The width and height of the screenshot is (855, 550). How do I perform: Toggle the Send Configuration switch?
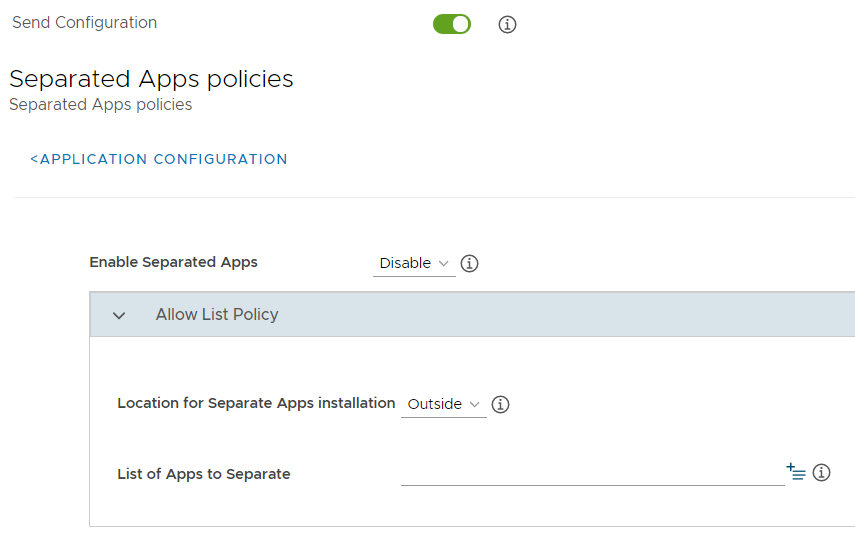451,24
